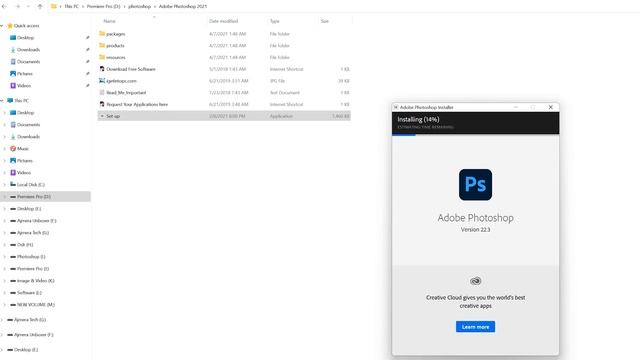Click the Quick access star icon
Image resolution: width=640 pixels, height=360 pixels.
(10, 25)
